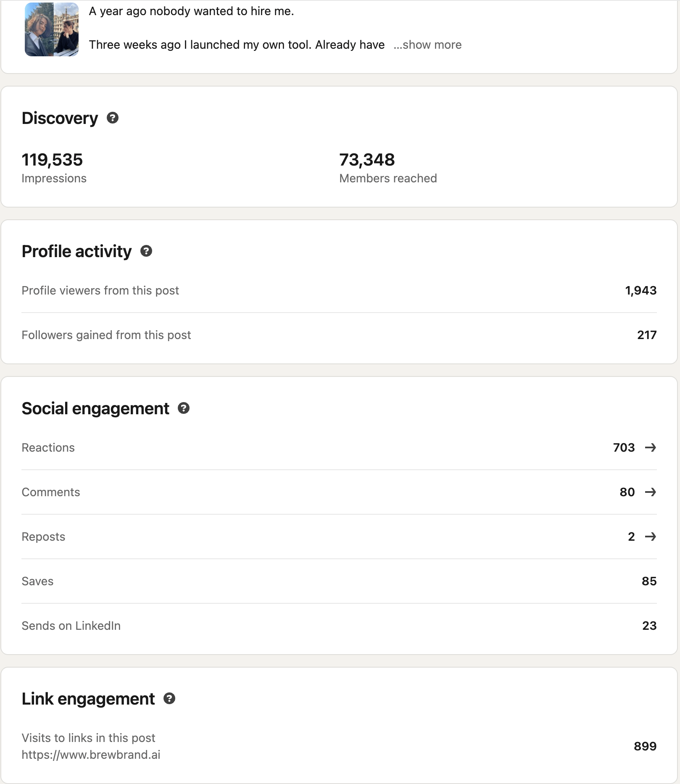Select "Profile viewers from this post" label
Viewport: 680px width, 784px height.
click(100, 290)
